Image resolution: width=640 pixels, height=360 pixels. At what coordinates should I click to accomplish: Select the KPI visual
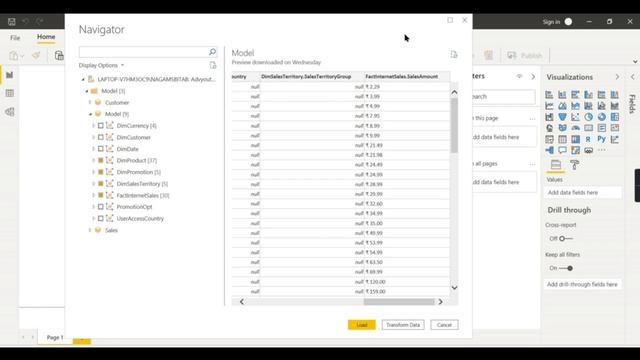pyautogui.click(x=615, y=128)
